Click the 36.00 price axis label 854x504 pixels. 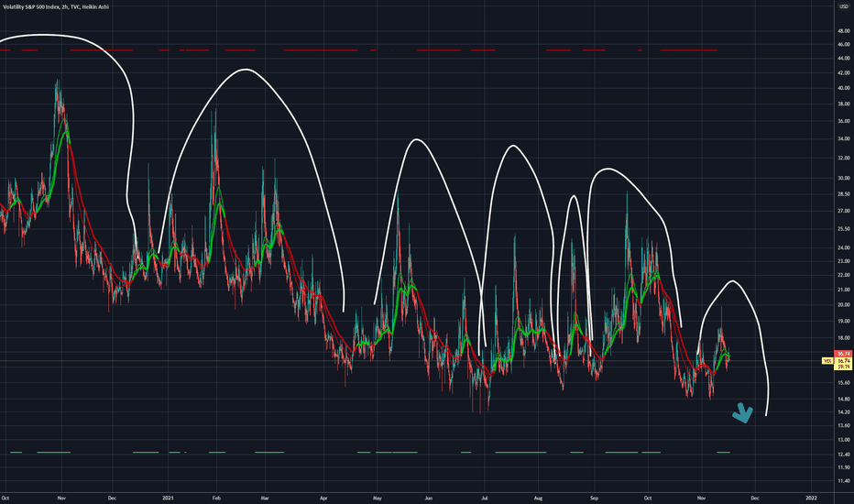click(x=844, y=121)
